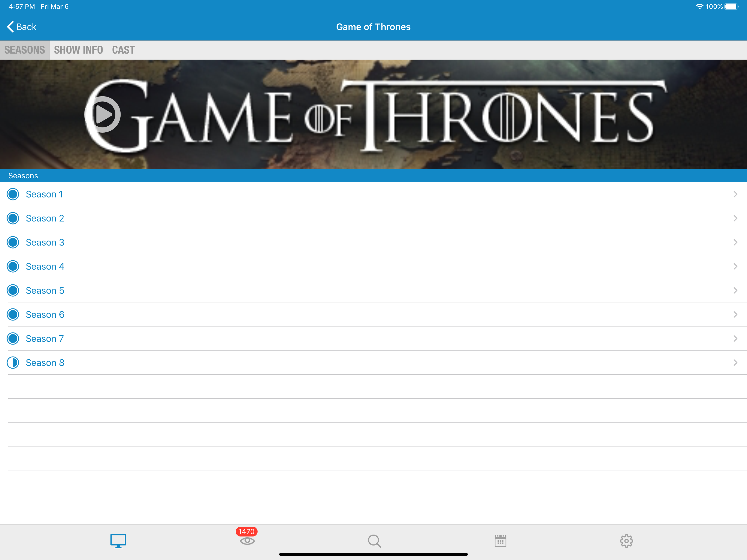Image resolution: width=747 pixels, height=560 pixels.
Task: Toggle watched status for Season 7
Action: (x=13, y=339)
